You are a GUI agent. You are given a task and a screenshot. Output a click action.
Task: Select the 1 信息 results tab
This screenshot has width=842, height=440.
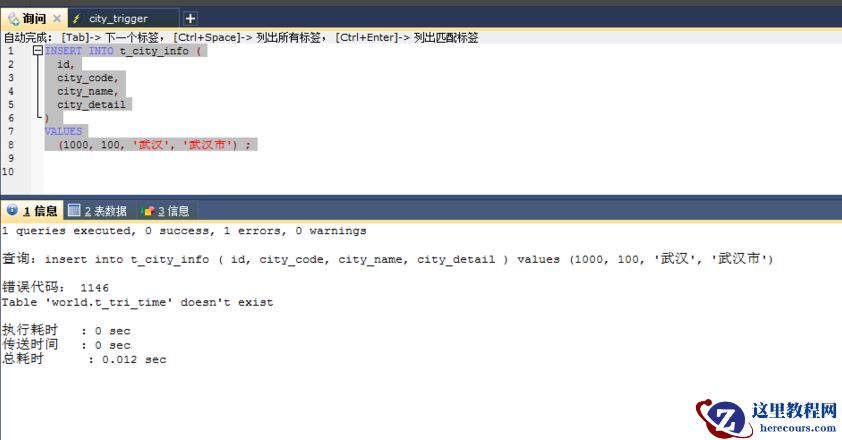(33, 211)
